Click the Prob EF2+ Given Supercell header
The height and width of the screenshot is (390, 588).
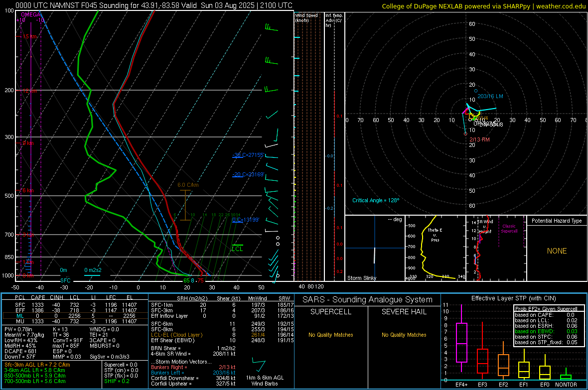click(x=546, y=309)
